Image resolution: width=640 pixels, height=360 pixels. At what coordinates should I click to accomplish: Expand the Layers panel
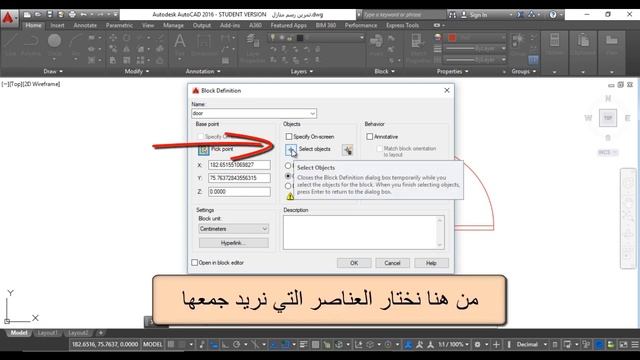(302, 71)
